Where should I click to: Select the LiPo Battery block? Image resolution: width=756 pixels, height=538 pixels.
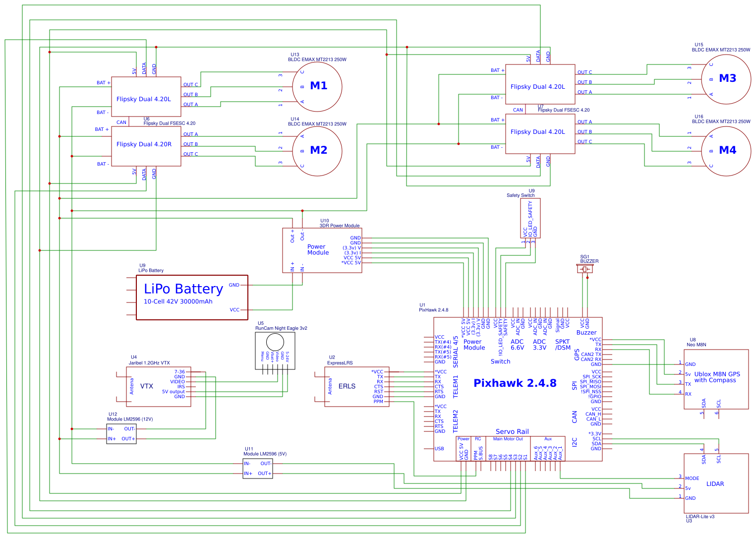click(x=192, y=298)
